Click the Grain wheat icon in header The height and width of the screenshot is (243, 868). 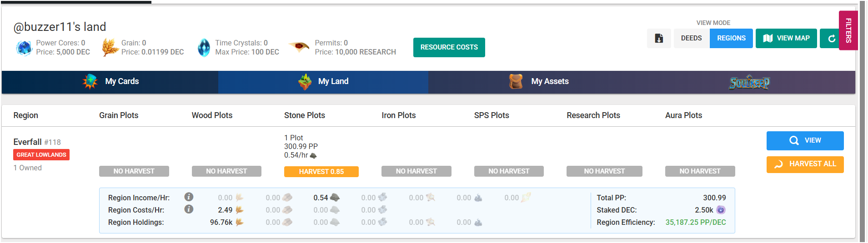pos(110,47)
